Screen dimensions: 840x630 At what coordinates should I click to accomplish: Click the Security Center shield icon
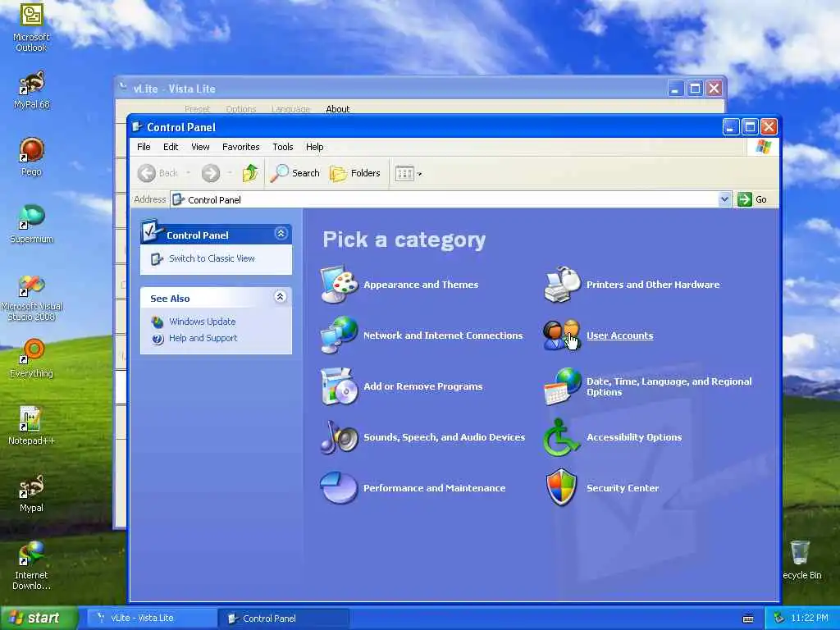pyautogui.click(x=561, y=487)
